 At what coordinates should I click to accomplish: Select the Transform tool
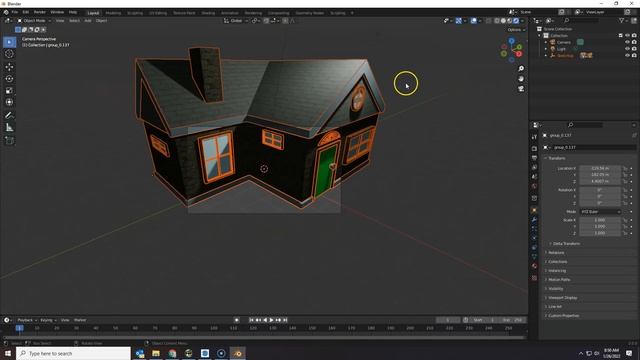pos(9,102)
